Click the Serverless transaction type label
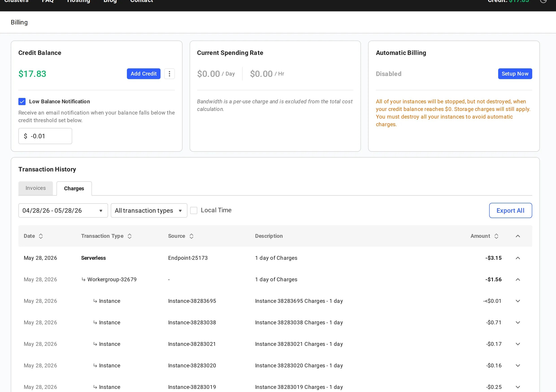The width and height of the screenshot is (556, 392). tap(93, 258)
